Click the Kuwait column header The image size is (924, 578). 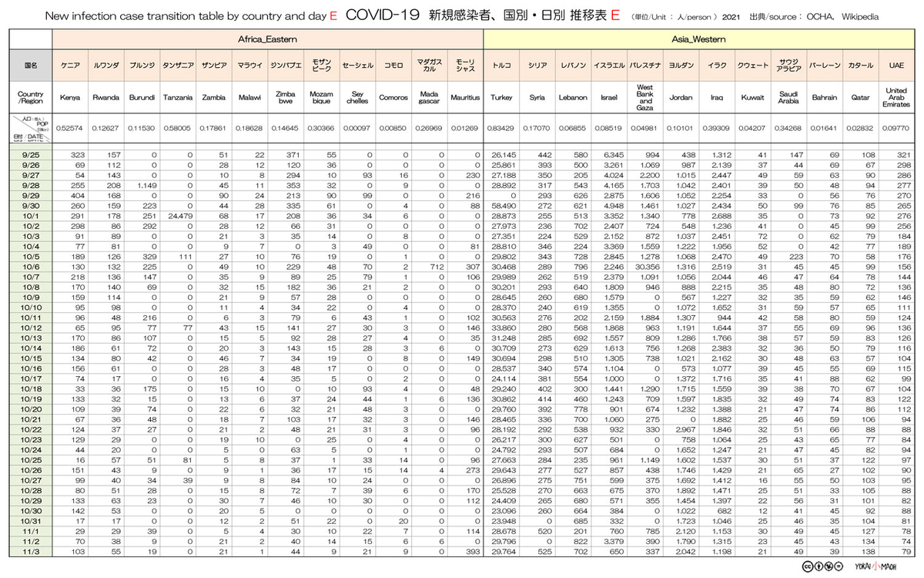[x=753, y=98]
